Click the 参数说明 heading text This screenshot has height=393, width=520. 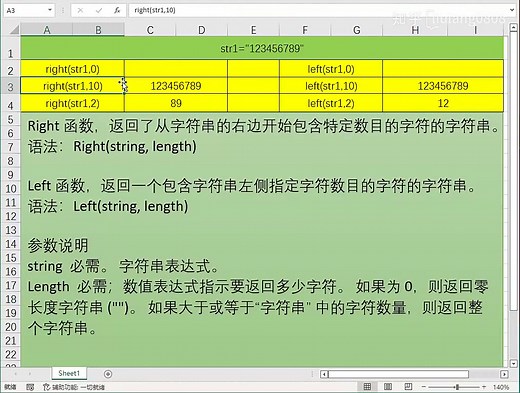[x=58, y=246]
